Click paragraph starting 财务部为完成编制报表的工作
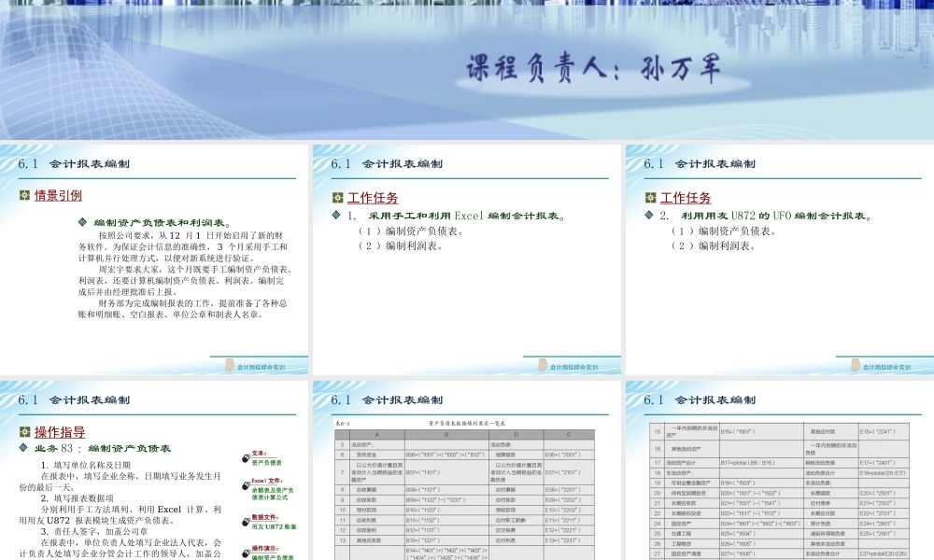934x560 pixels. 183,309
